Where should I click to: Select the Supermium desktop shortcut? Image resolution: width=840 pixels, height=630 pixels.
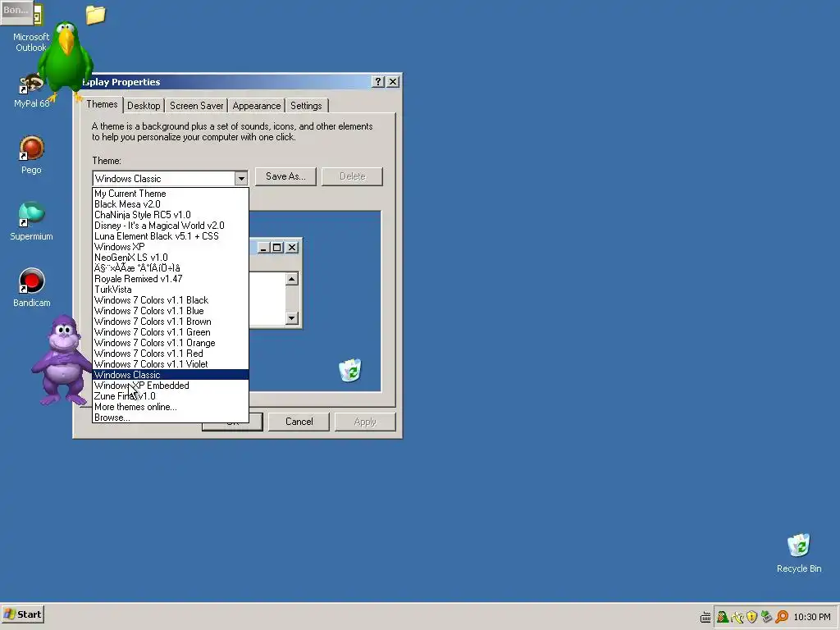pos(31,221)
